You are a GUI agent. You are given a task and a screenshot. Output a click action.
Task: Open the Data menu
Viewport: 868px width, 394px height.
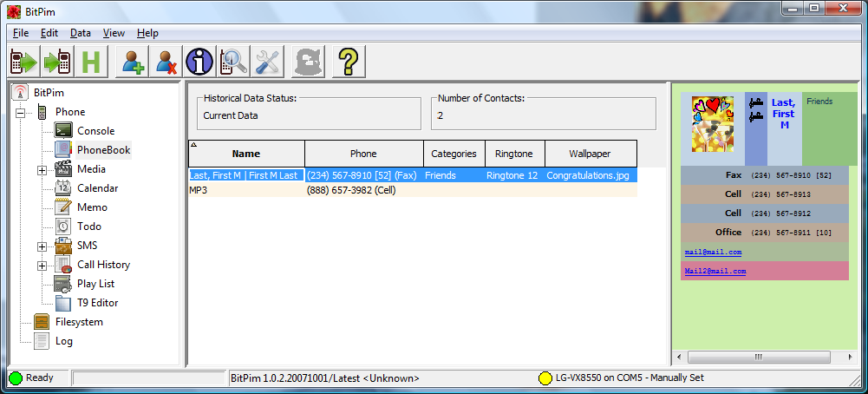pyautogui.click(x=81, y=33)
